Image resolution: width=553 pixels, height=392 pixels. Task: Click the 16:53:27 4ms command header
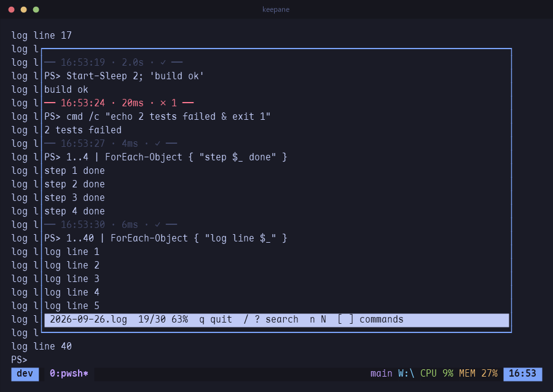coord(111,144)
